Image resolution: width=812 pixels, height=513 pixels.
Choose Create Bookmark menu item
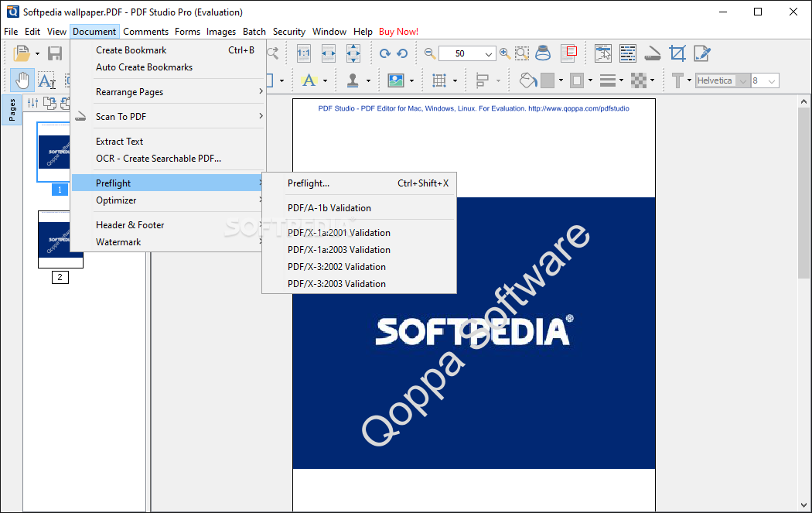(169, 50)
